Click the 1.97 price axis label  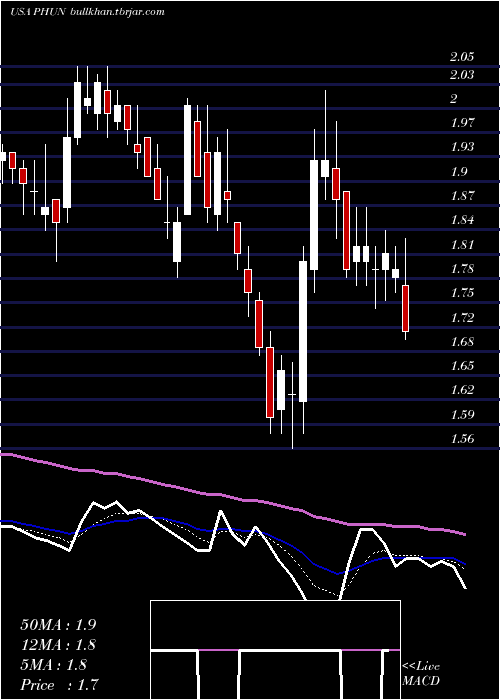(462, 123)
